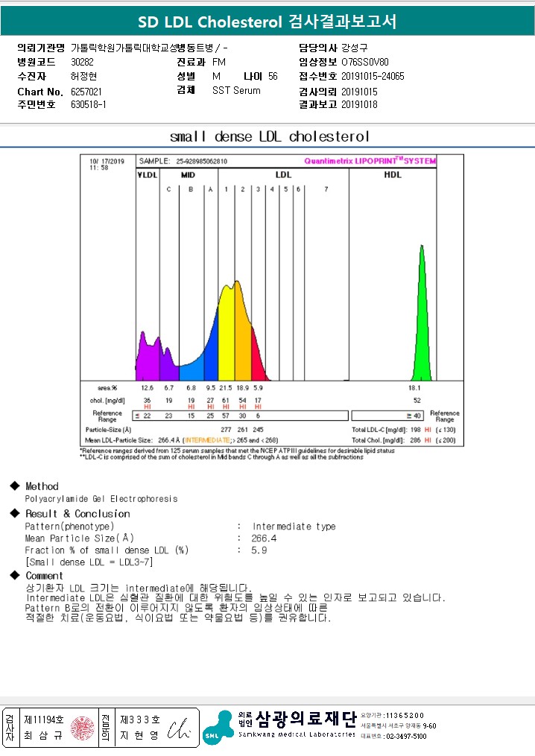Click the "VLDL" column header
The image size is (535, 756).
pyautogui.click(x=147, y=175)
